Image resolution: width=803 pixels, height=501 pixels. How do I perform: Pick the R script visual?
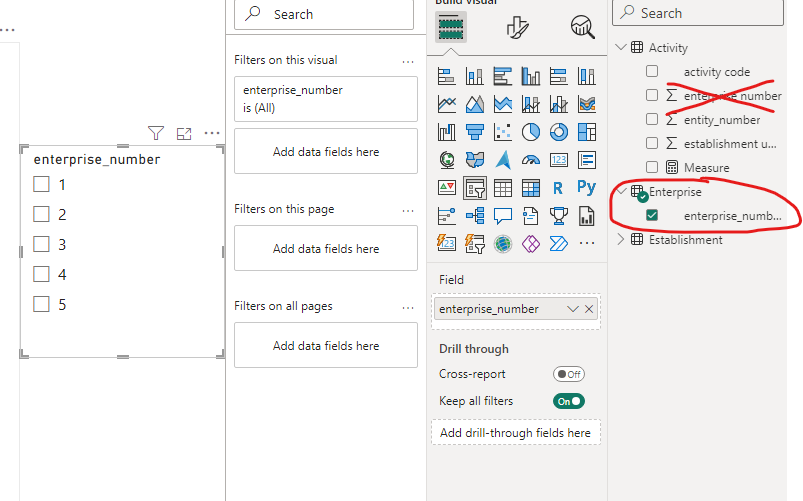coord(559,188)
